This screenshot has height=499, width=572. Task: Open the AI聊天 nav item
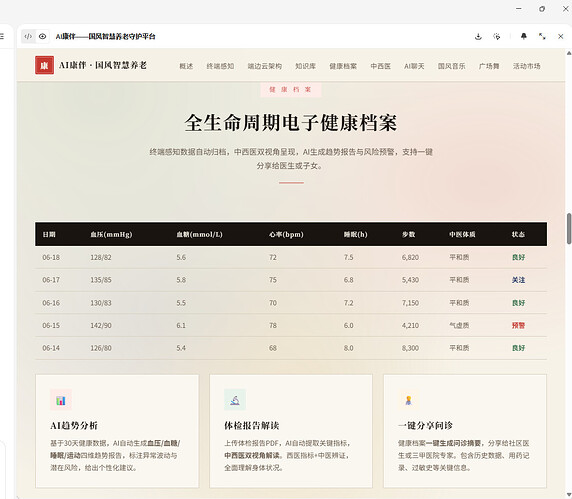pos(414,66)
